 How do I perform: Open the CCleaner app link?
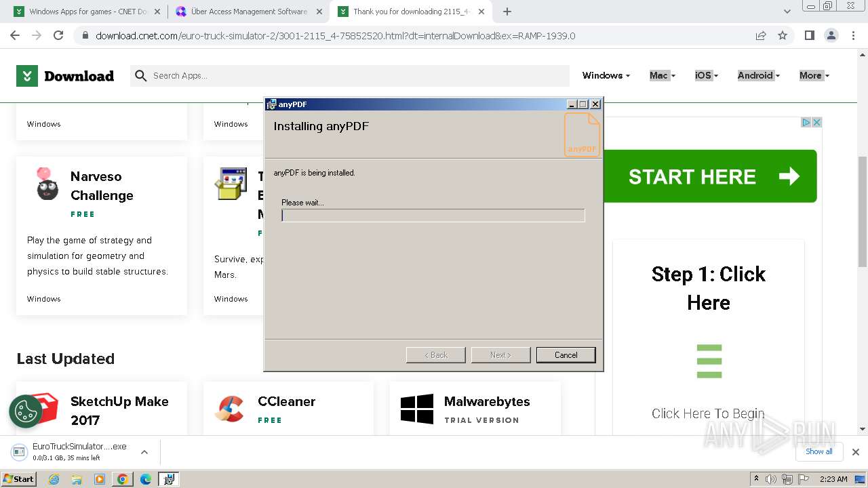point(286,401)
